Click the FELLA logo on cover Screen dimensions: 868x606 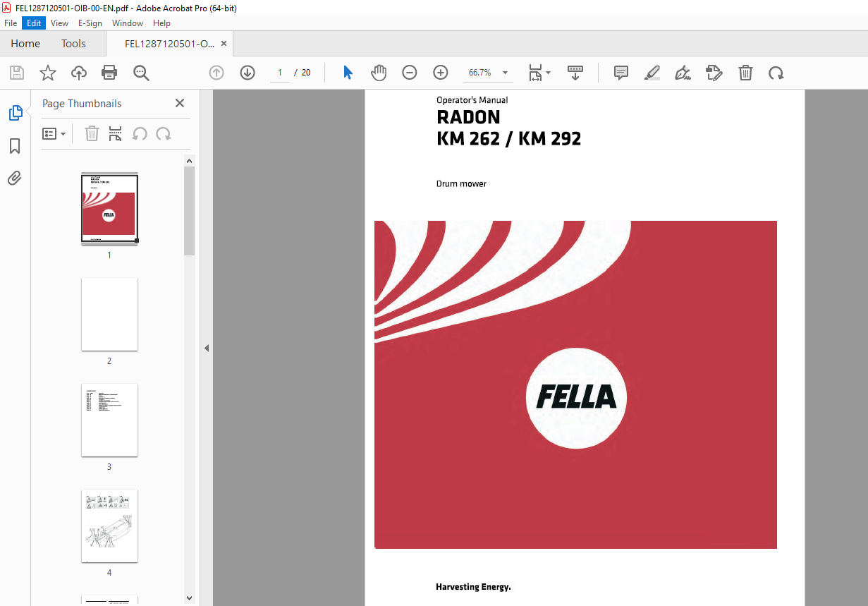coord(576,398)
